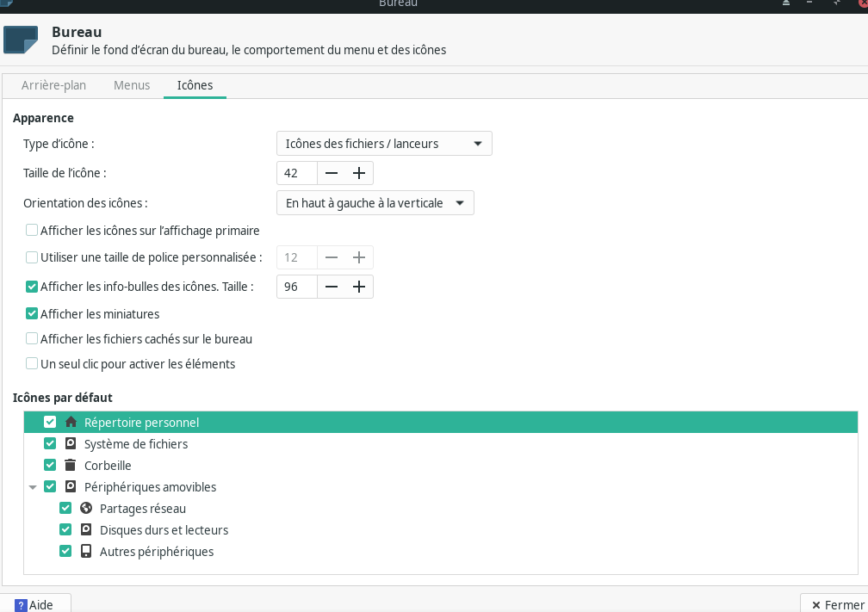Enable Afficher les fichiers cachés sur le bureau
868x612 pixels.
click(32, 338)
